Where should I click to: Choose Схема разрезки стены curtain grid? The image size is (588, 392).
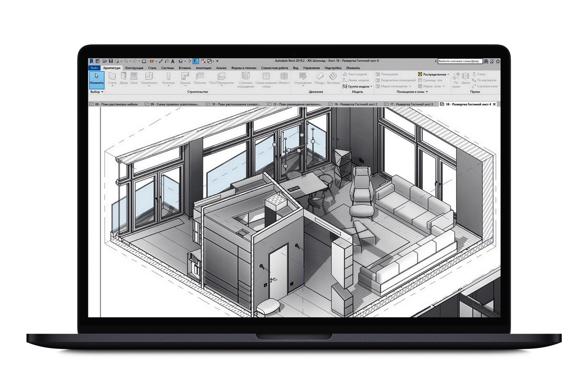(x=266, y=80)
